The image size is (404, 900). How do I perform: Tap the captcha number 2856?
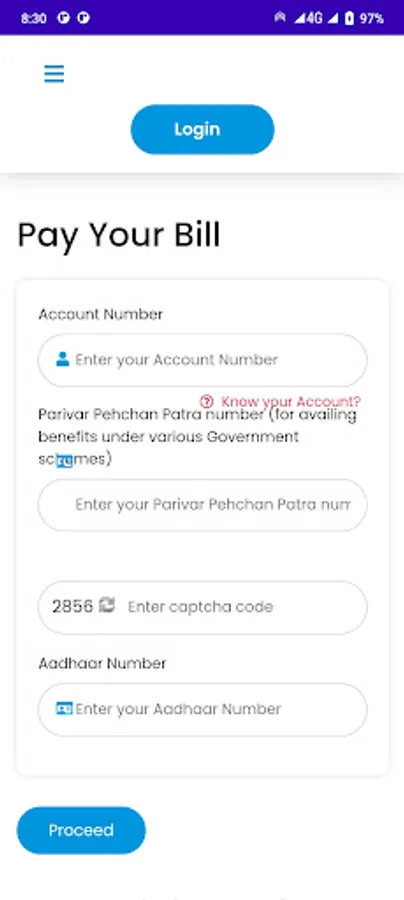(72, 607)
